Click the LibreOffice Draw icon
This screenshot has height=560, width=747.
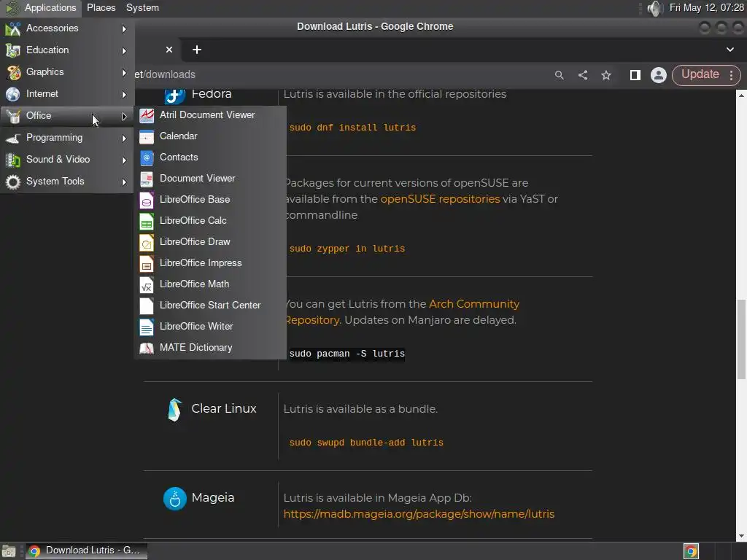pyautogui.click(x=146, y=242)
